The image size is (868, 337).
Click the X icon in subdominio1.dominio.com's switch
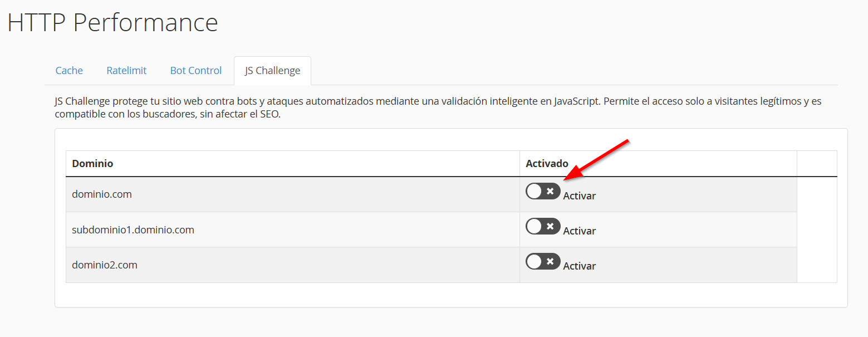(x=550, y=227)
